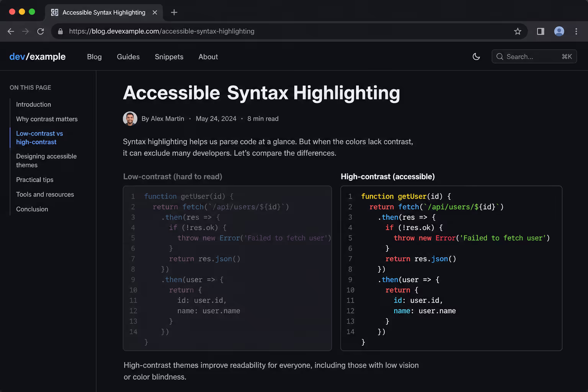Click the address bar URL
Screen dimensions: 588x392
(162, 31)
